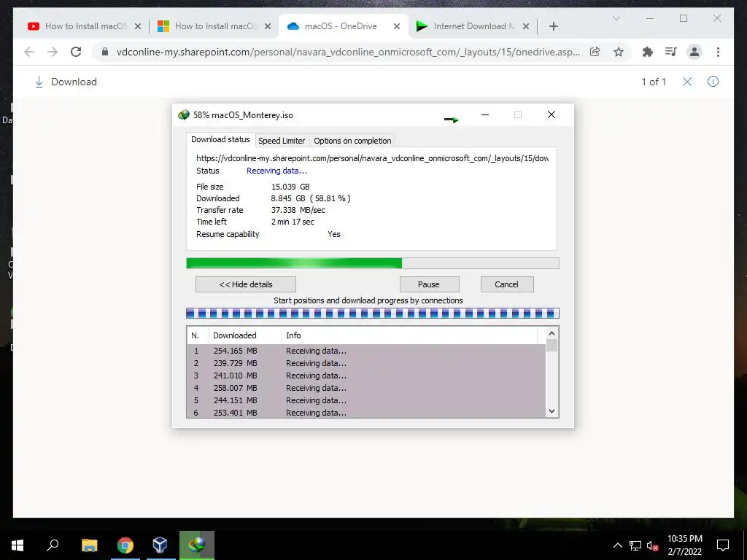
Task: Reload the OneDrive page
Action: [x=76, y=52]
